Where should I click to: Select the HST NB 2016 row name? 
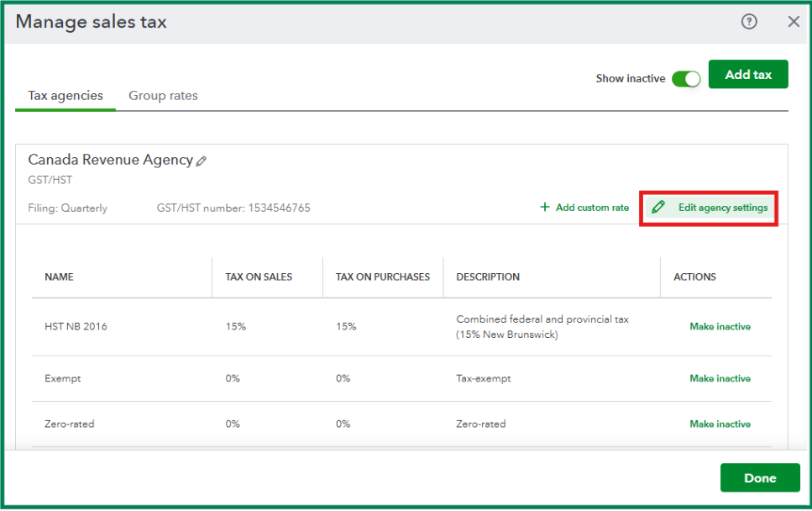pyautogui.click(x=76, y=327)
